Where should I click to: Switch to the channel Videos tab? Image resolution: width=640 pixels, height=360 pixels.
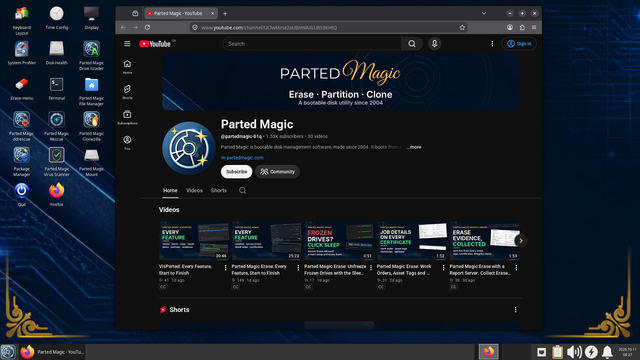pos(194,191)
